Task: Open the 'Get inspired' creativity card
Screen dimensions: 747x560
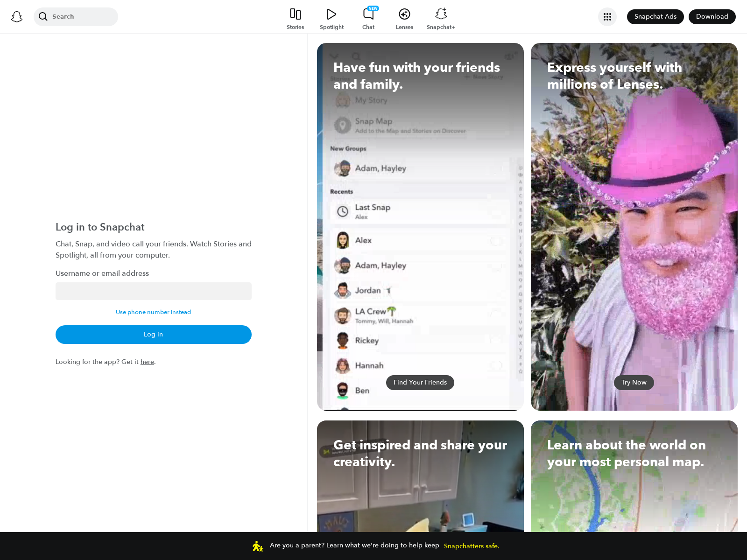Action: (420, 485)
